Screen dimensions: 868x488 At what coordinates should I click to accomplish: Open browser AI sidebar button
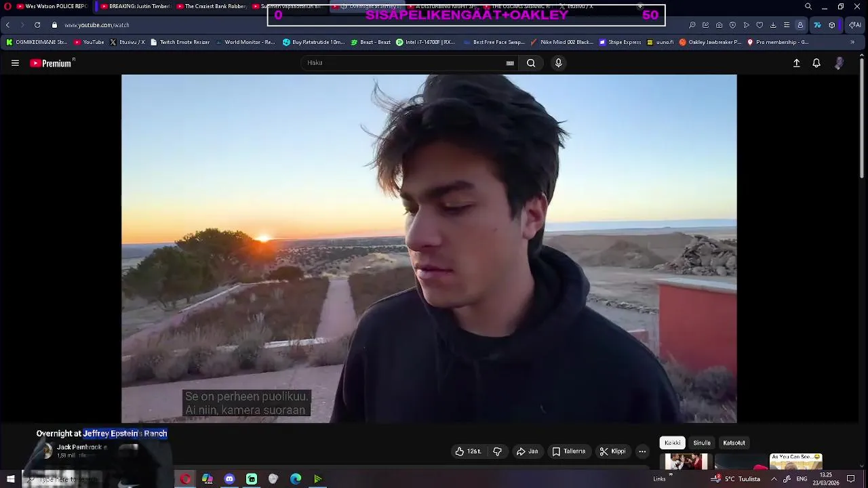pyautogui.click(x=854, y=25)
